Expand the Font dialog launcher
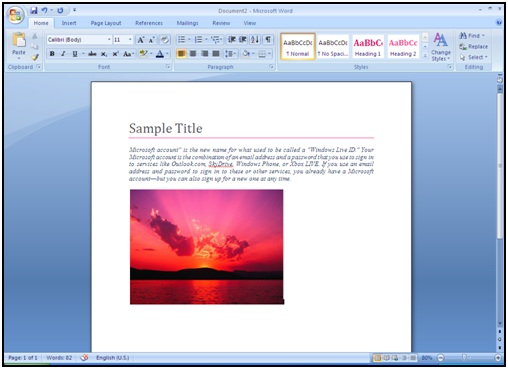 [x=168, y=67]
